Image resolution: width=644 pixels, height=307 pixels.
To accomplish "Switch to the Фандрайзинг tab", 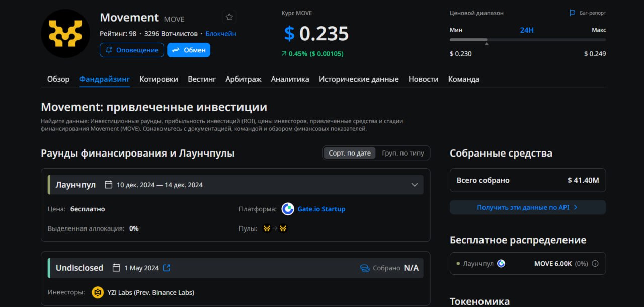I will pos(105,79).
